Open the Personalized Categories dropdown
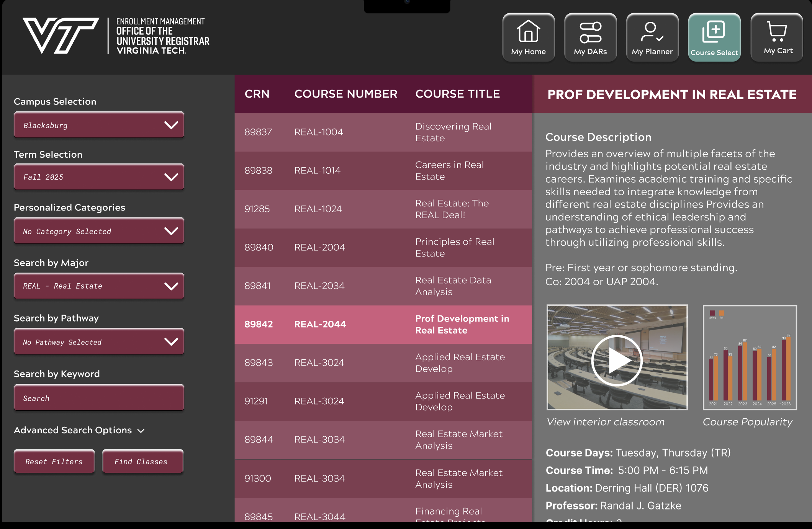Viewport: 812px width, 529px height. pyautogui.click(x=99, y=231)
